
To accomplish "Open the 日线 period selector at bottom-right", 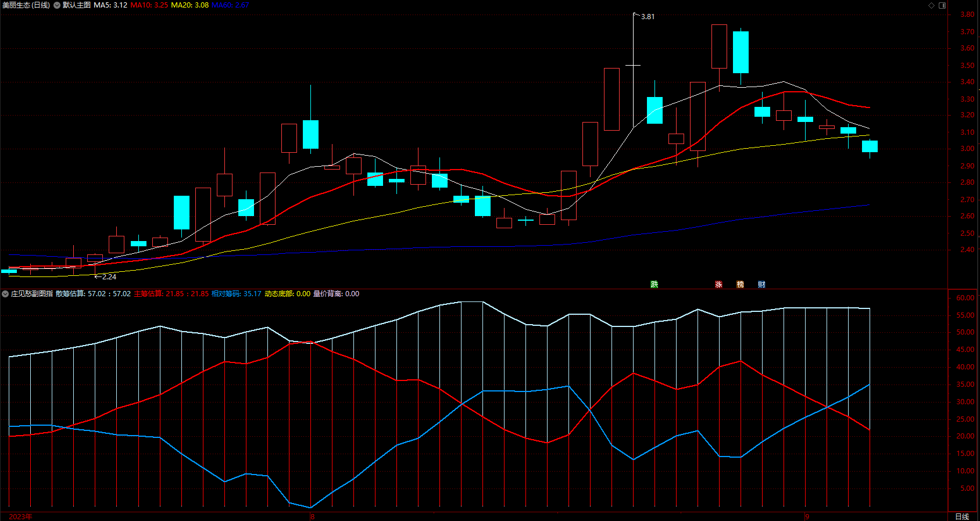I will tap(962, 516).
